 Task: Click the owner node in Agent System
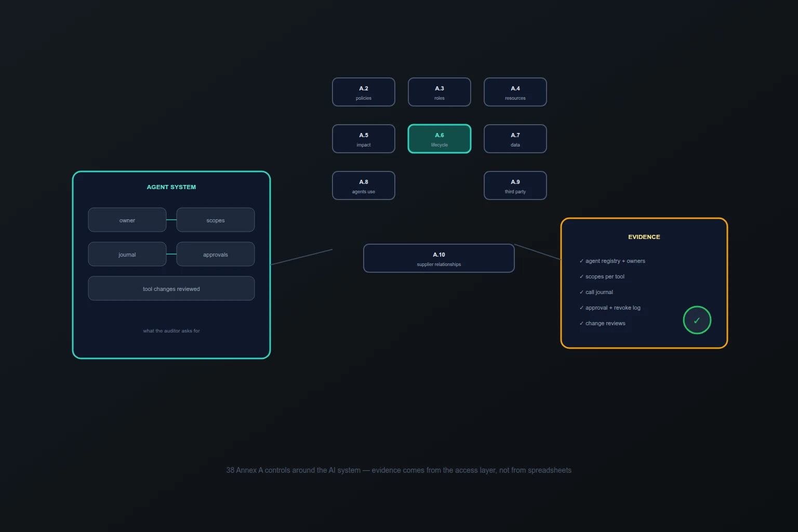click(127, 220)
